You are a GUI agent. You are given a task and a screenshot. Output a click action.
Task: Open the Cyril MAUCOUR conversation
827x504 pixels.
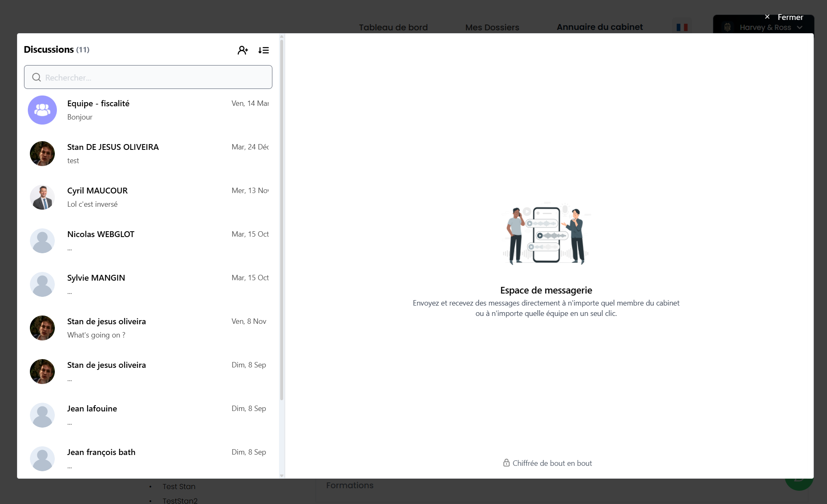148,197
